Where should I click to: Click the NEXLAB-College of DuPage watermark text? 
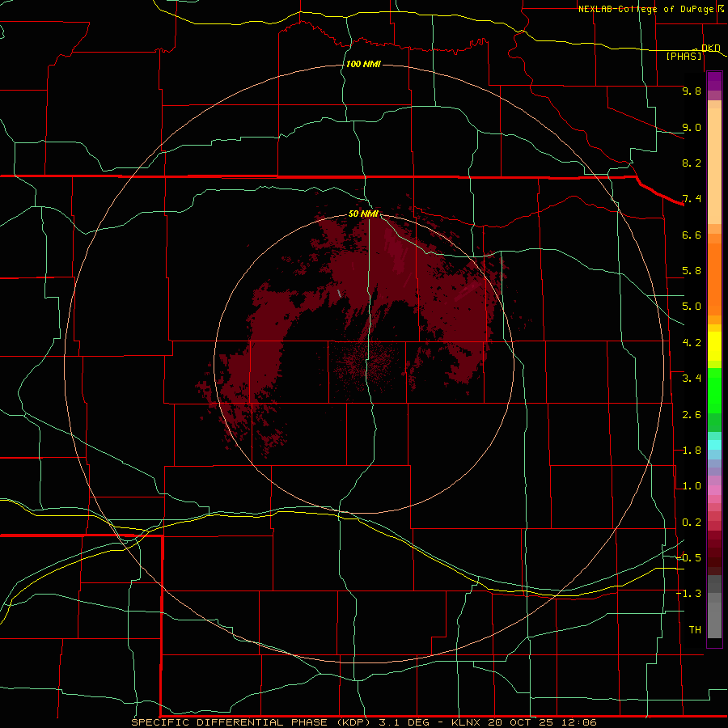pyautogui.click(x=650, y=9)
